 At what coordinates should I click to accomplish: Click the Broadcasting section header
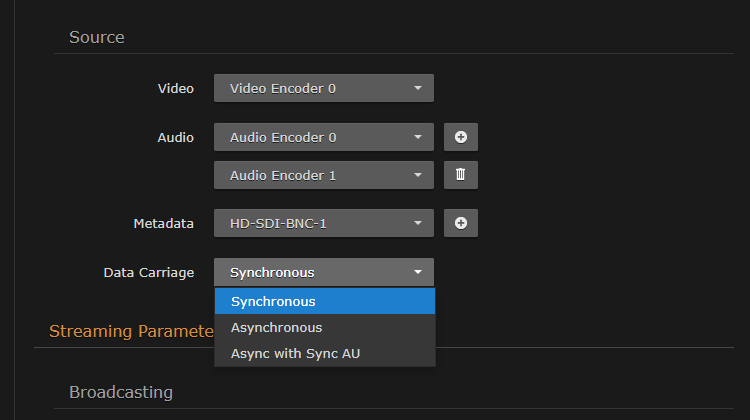click(120, 391)
